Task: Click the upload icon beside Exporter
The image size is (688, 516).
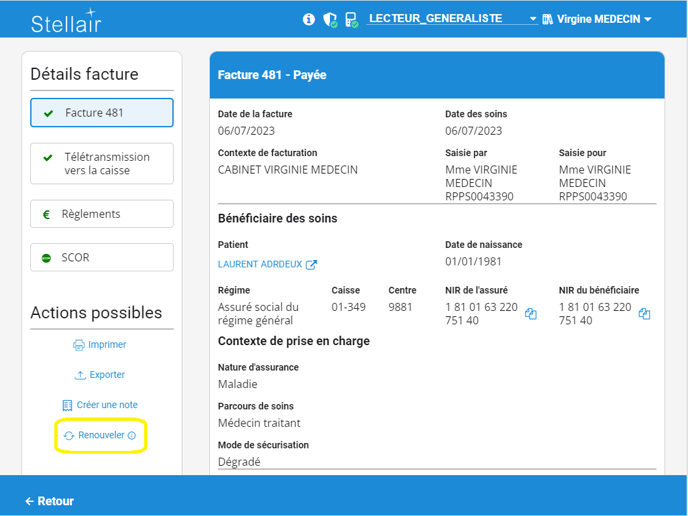Action: [80, 375]
